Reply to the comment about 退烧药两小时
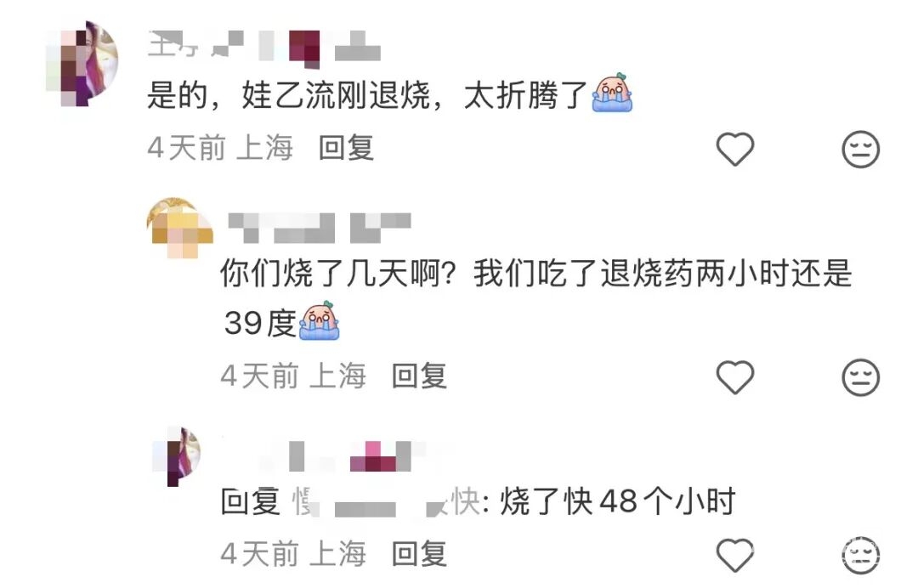Screen dimensions: 918x588 [x=419, y=376]
